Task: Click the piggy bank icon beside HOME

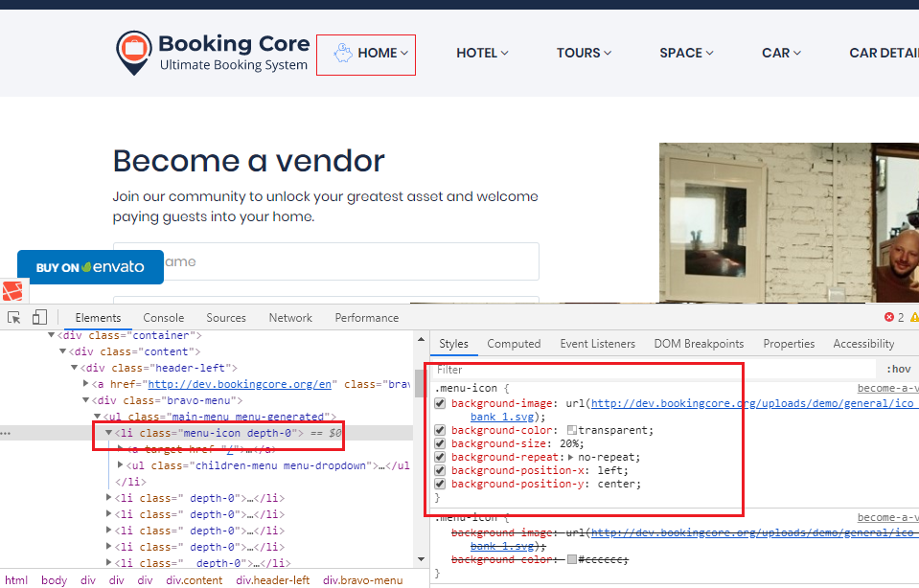Action: (342, 54)
